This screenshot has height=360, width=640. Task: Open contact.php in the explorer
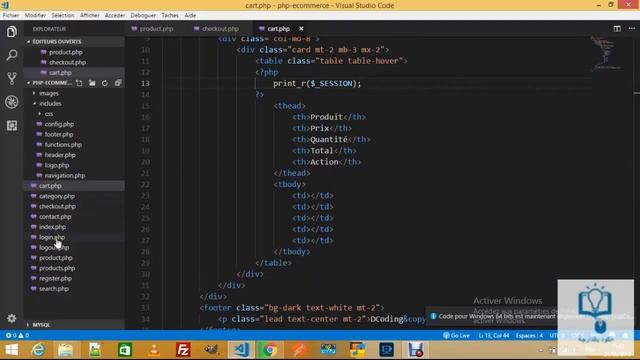pyautogui.click(x=55, y=216)
